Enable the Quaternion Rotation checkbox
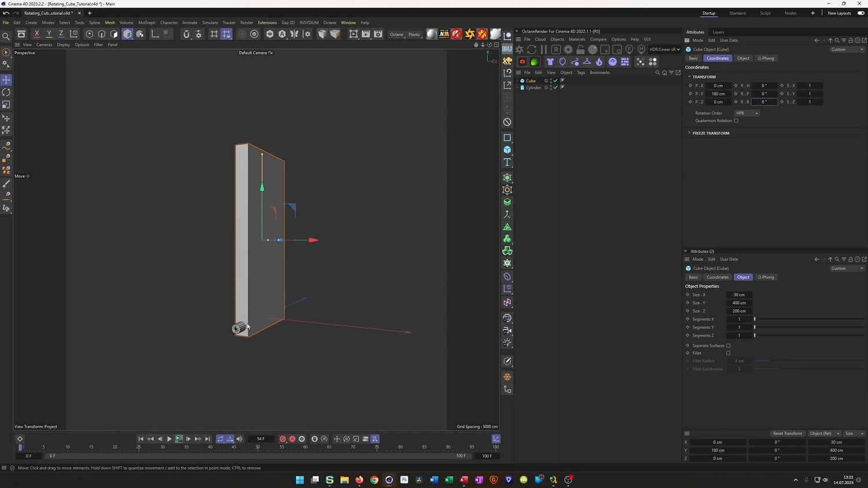 tap(736, 121)
